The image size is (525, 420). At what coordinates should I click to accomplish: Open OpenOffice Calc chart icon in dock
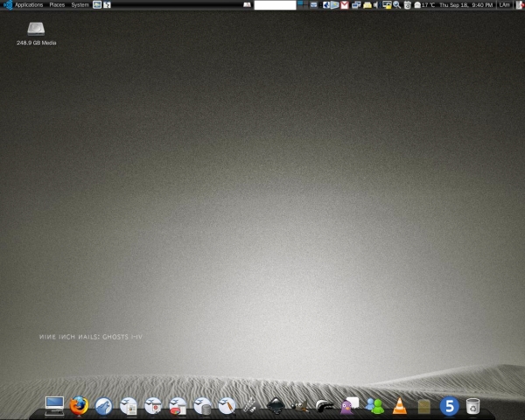(x=178, y=406)
